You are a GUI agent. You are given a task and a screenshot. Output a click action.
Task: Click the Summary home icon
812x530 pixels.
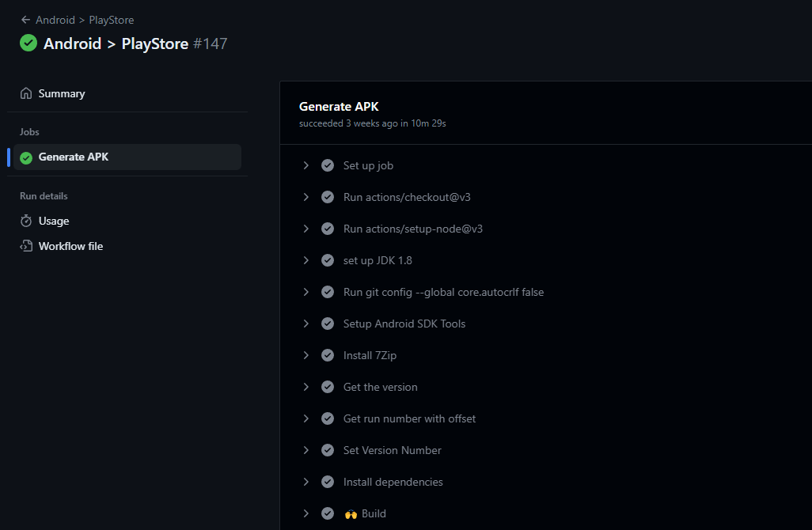(26, 93)
